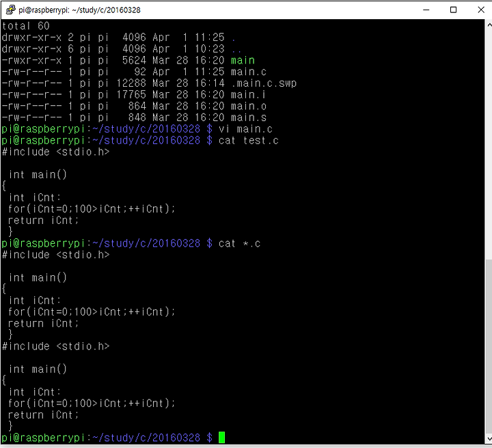Click the '.main.c.swp' filename
492x448 pixels.
click(x=264, y=83)
